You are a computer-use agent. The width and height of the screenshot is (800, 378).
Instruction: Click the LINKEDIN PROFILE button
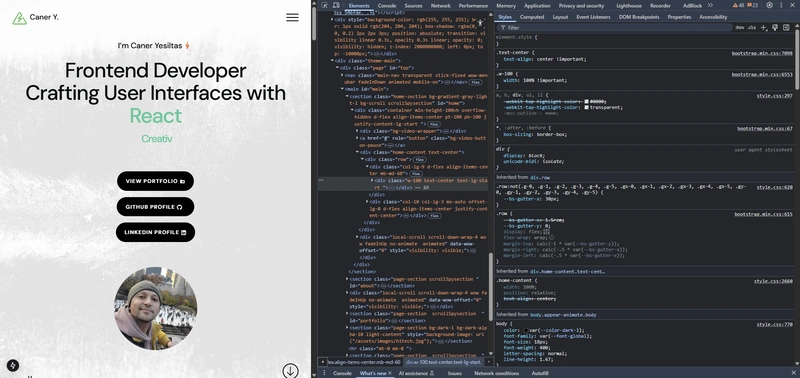click(155, 232)
